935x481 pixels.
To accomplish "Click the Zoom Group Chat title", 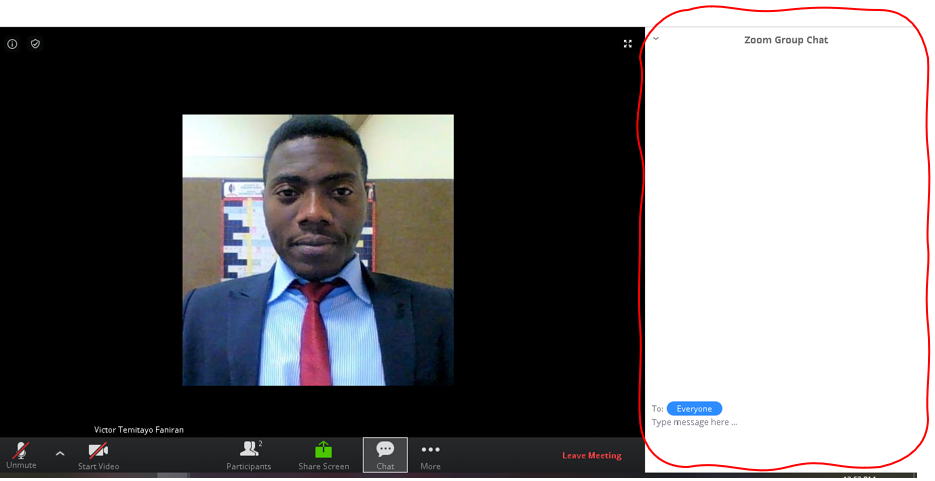I will point(786,40).
